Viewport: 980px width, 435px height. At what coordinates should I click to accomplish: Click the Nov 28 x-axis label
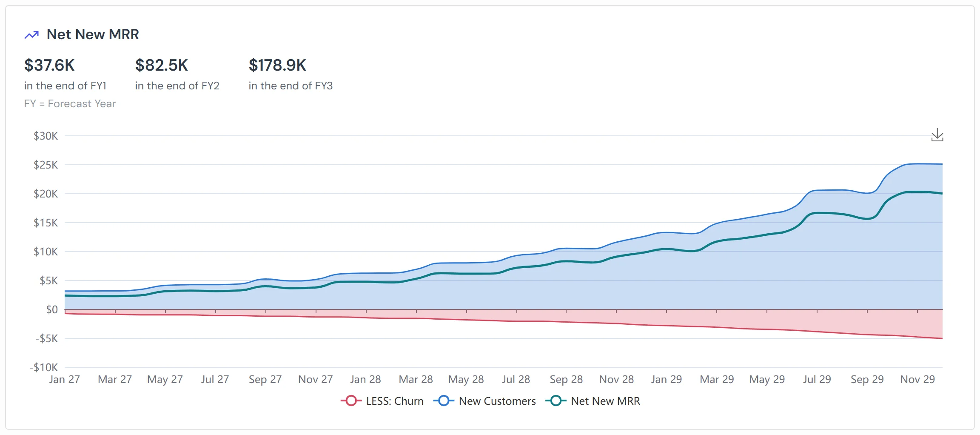[617, 379]
